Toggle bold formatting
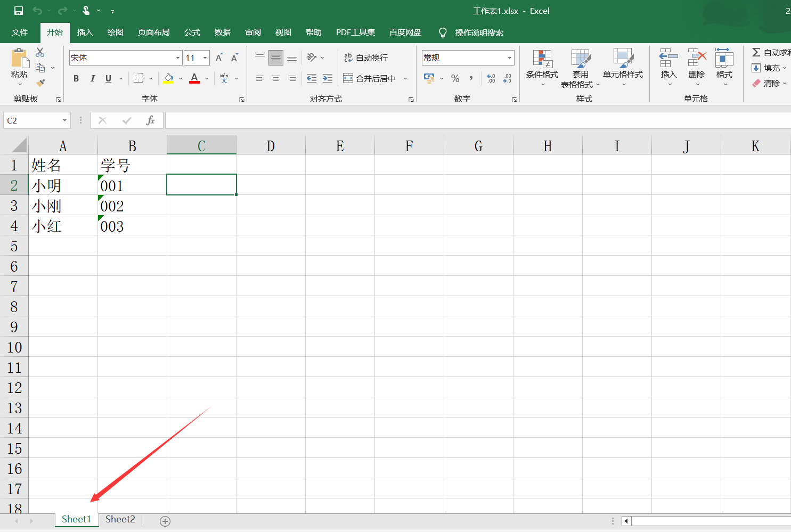This screenshot has height=532, width=791. 76,78
